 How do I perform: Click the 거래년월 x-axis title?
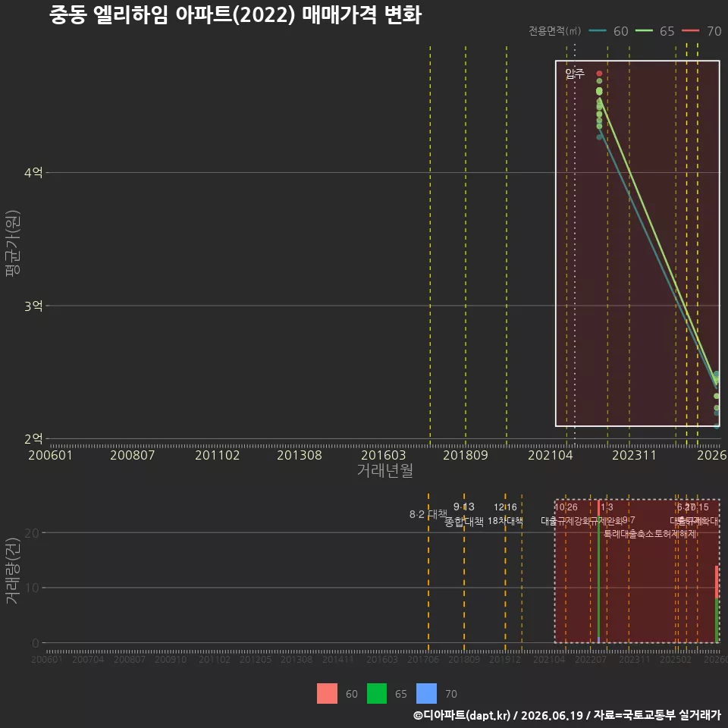point(385,470)
